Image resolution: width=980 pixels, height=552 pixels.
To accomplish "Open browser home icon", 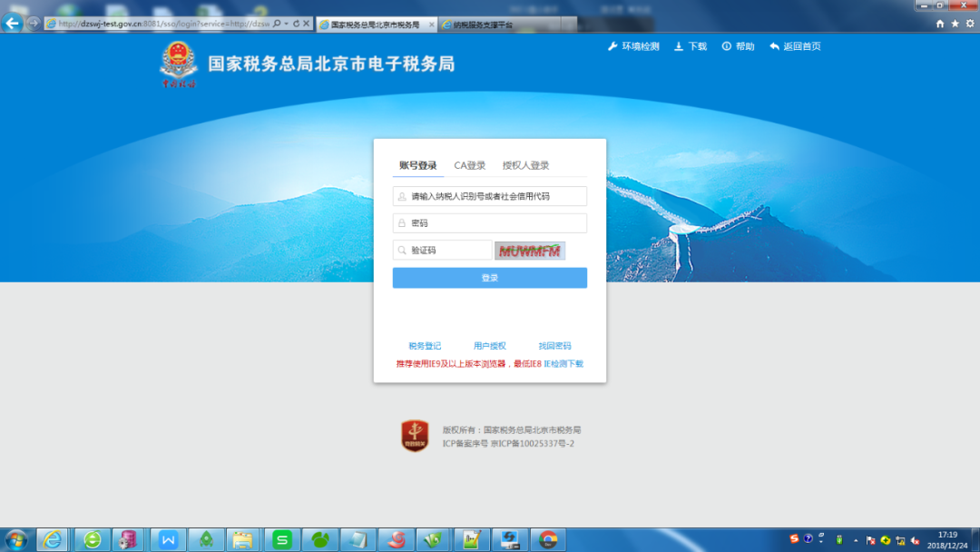I will (939, 24).
